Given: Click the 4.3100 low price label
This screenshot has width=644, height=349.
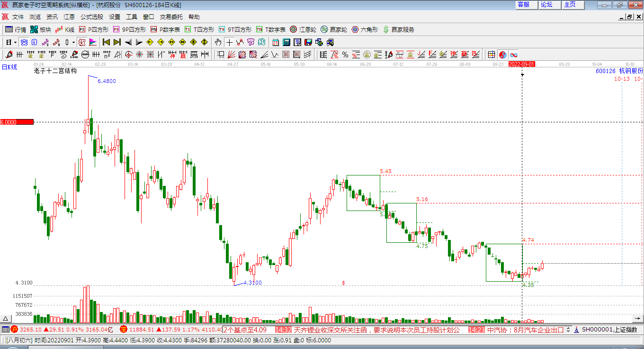Looking at the screenshot, I should tap(252, 283).
